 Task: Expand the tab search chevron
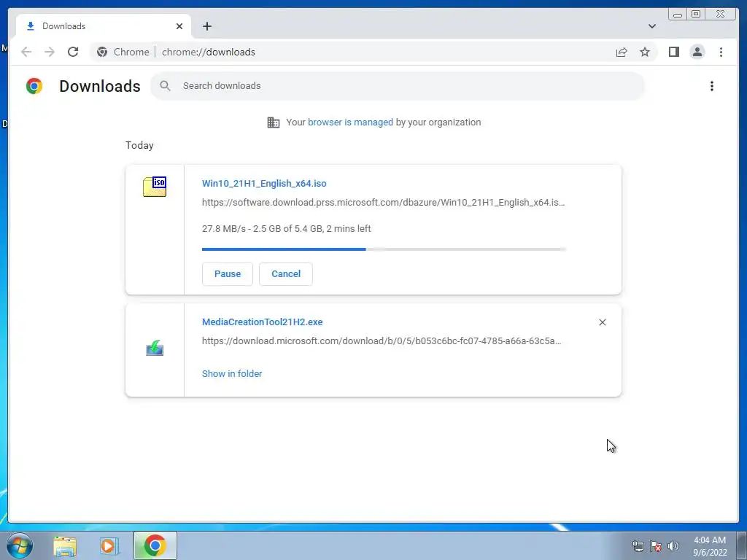tap(652, 26)
